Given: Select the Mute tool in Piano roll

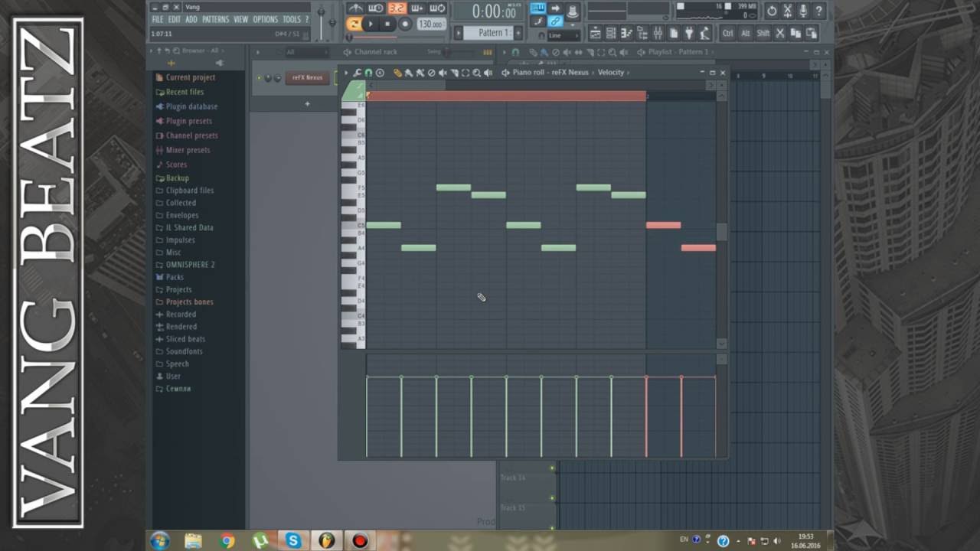Looking at the screenshot, I should point(443,73).
